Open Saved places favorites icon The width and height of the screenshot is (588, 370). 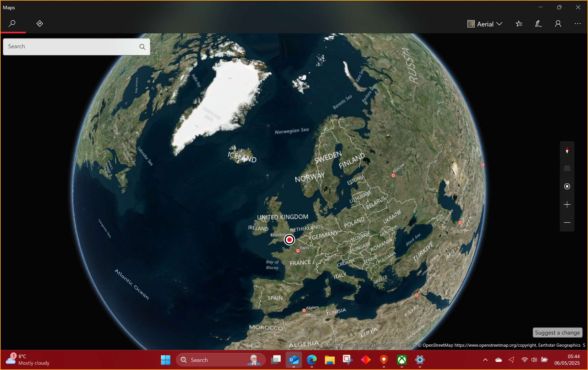(519, 24)
